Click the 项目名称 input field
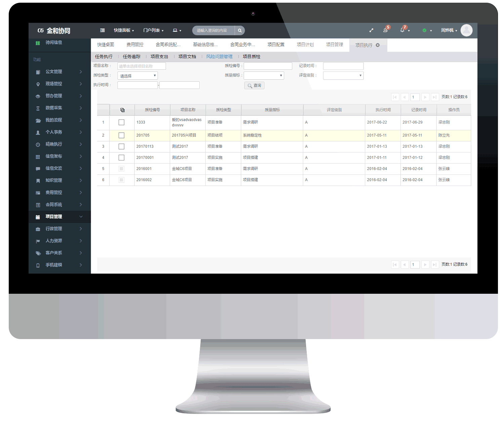Image resolution: width=504 pixels, height=423 pixels. click(141, 66)
